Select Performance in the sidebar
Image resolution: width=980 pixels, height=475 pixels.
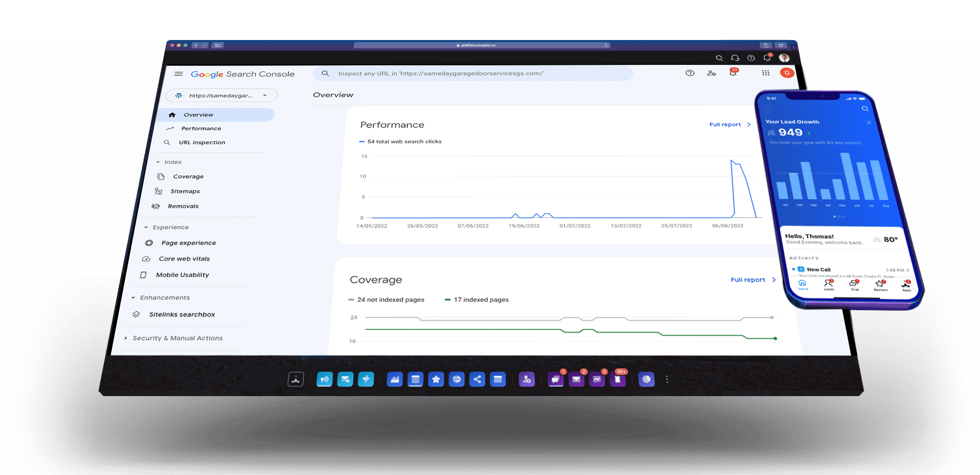click(x=201, y=129)
